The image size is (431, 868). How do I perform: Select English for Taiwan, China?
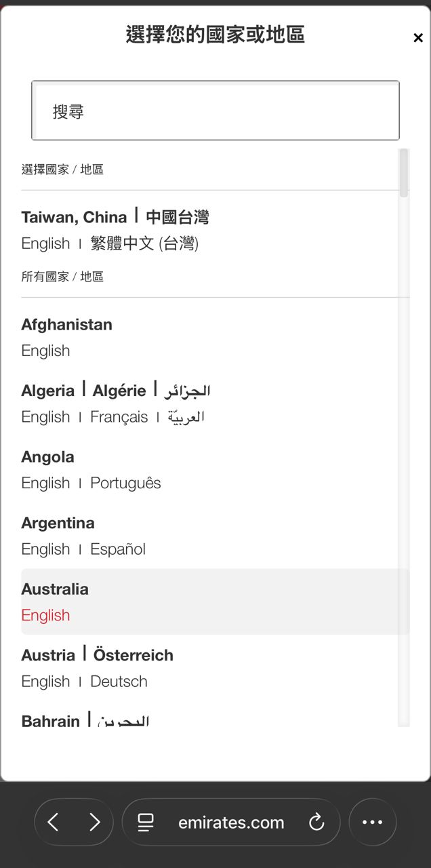pyautogui.click(x=45, y=243)
